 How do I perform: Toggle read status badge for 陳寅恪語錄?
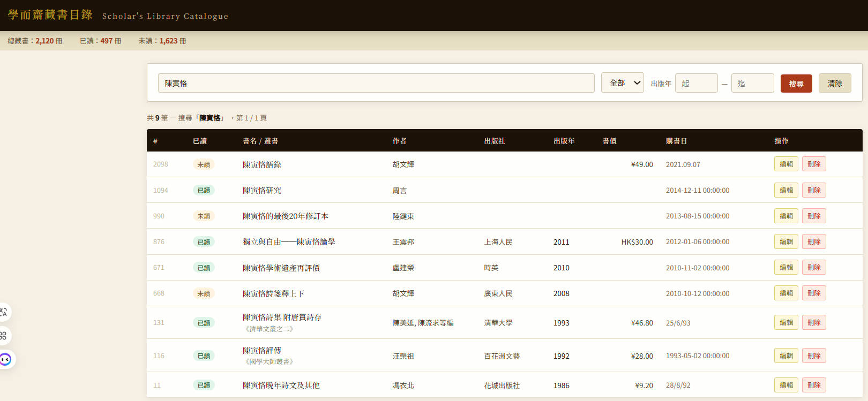pos(204,164)
